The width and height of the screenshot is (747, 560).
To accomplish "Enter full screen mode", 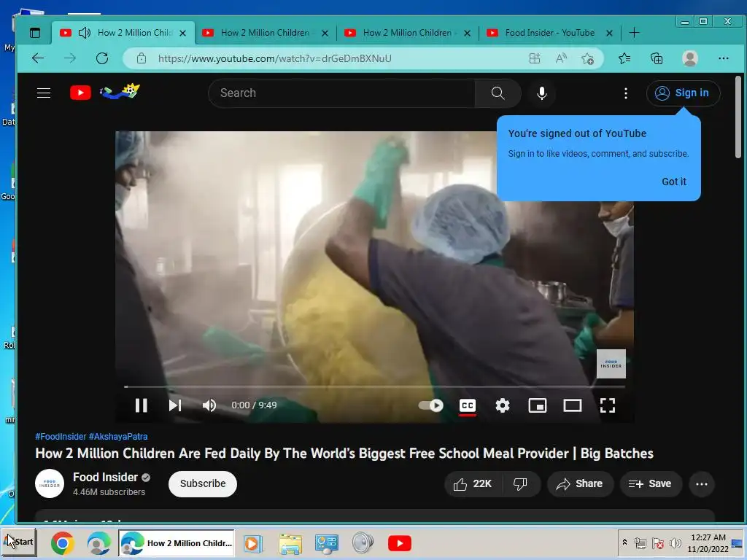I will point(608,405).
